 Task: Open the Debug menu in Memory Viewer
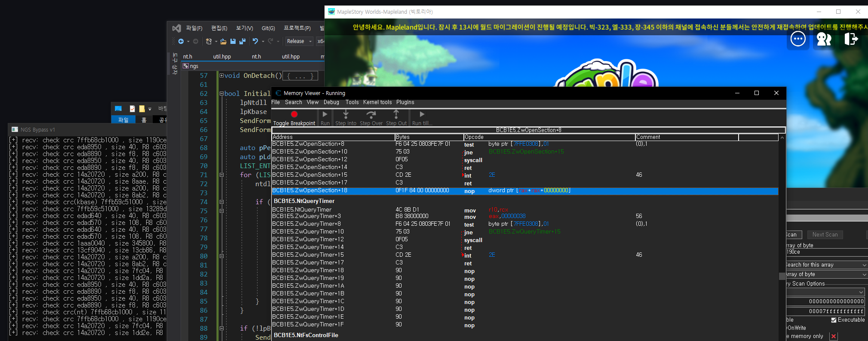click(x=331, y=102)
